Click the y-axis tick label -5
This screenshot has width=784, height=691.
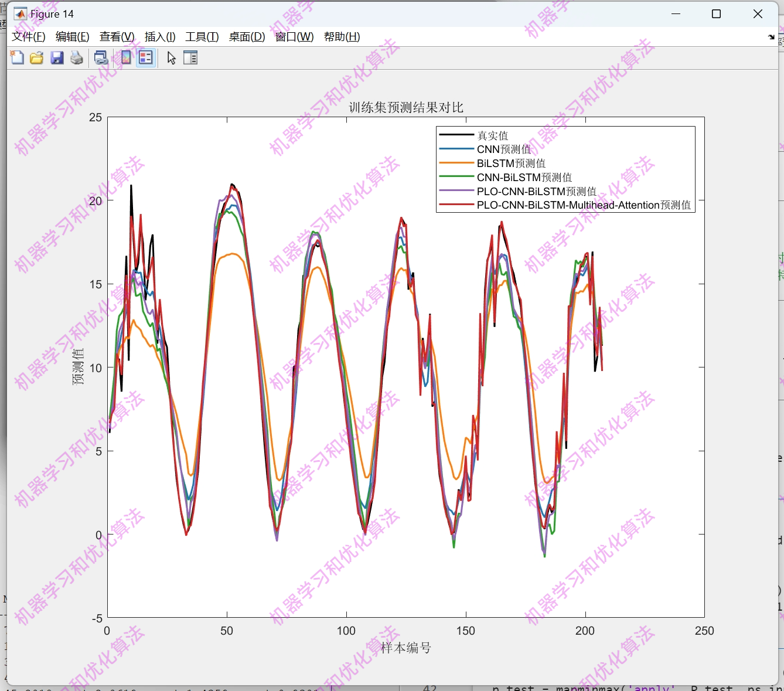tap(97, 618)
